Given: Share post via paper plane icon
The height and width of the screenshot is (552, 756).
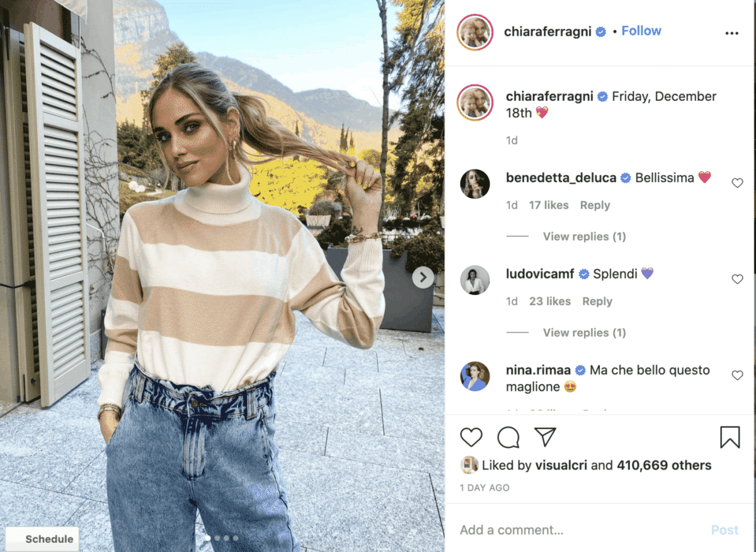Looking at the screenshot, I should point(545,437).
